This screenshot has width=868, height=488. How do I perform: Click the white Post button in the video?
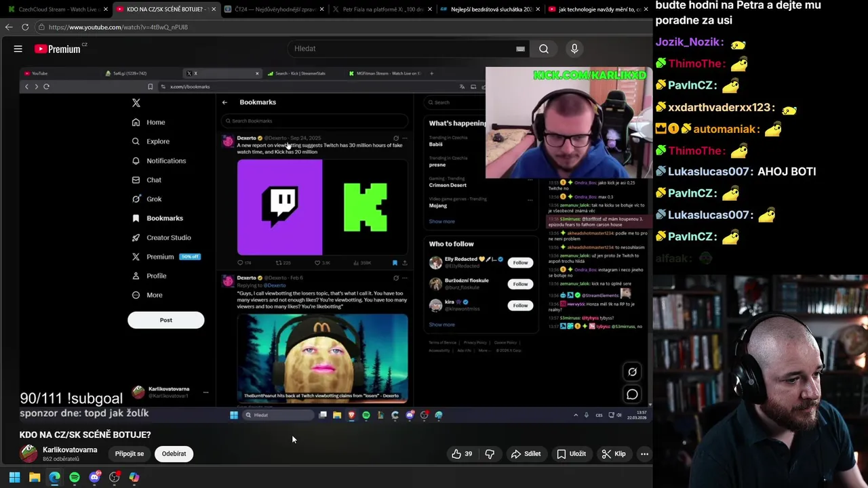166,320
